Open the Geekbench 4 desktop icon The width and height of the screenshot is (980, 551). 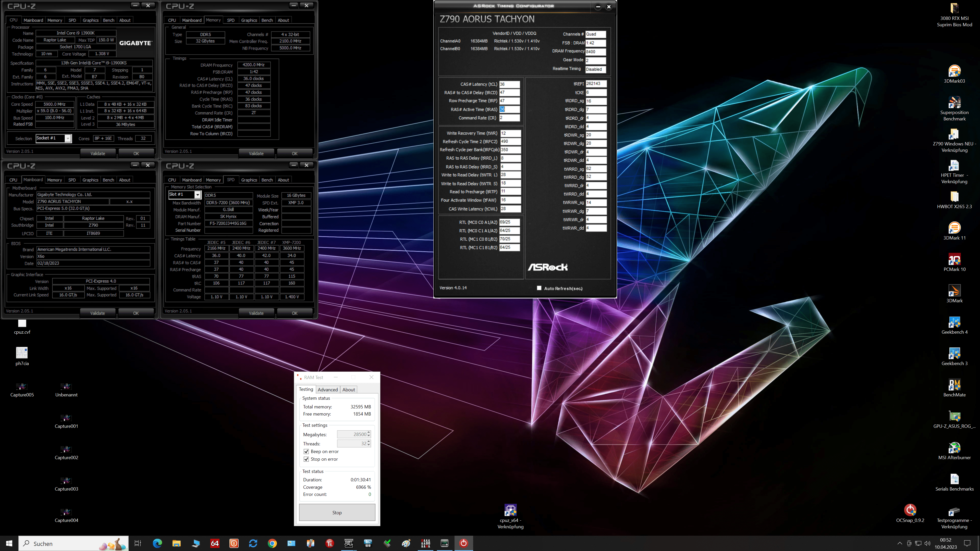954,325
